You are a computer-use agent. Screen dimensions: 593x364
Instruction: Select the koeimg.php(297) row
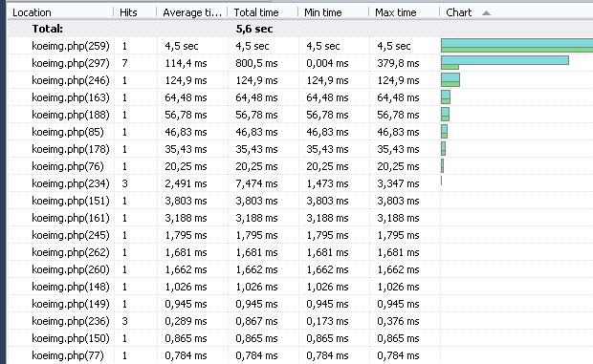(300, 63)
